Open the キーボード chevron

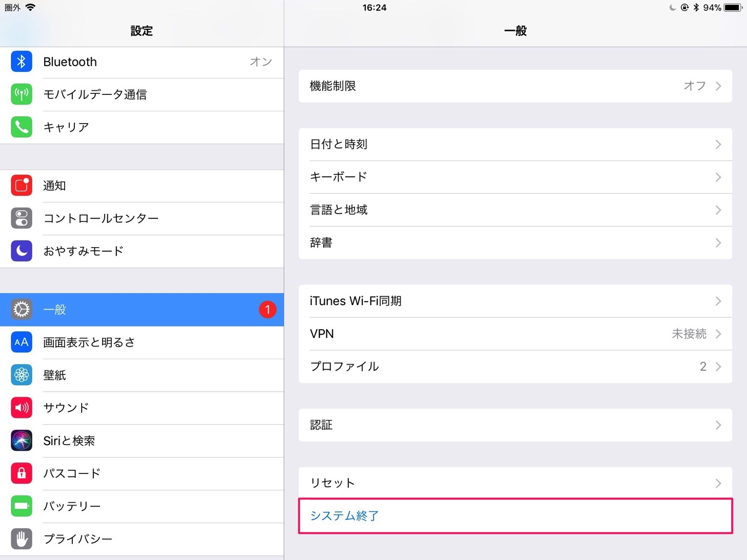pos(718,177)
